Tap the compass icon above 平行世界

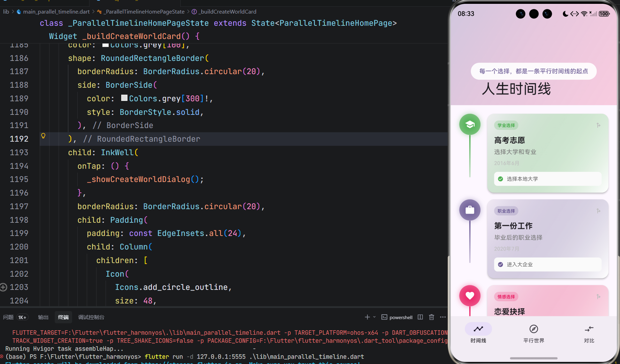[534, 329]
